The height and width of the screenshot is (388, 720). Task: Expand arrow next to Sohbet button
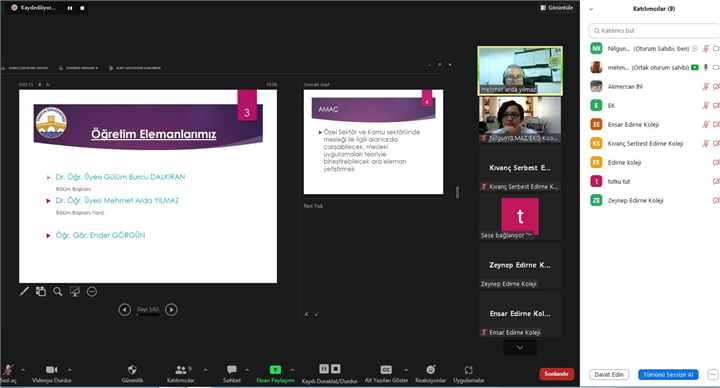tap(247, 370)
